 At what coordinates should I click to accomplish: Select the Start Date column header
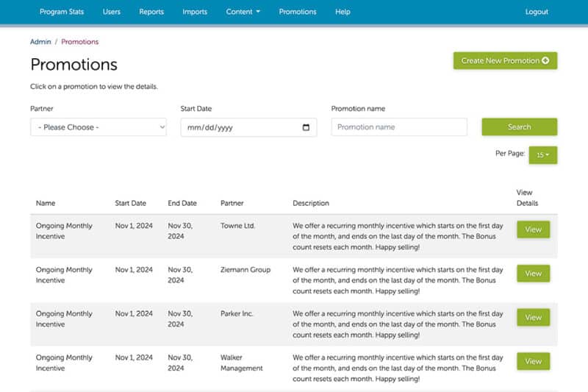[x=130, y=203]
